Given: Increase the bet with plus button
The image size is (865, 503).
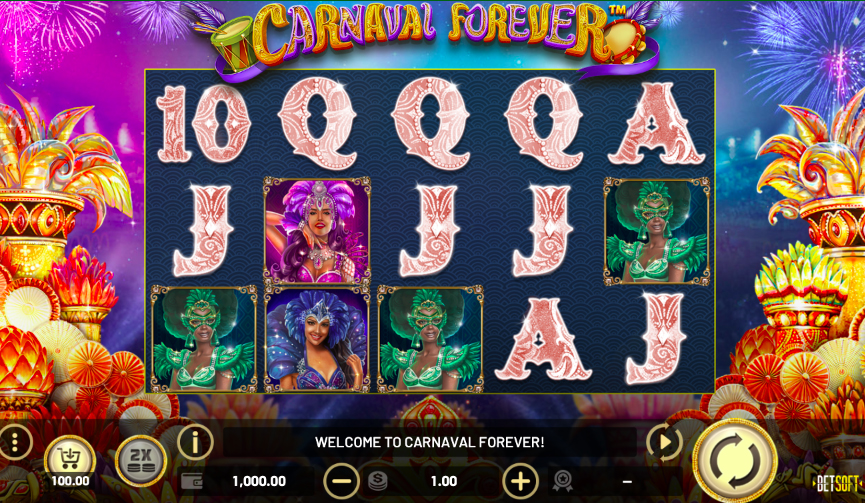Looking at the screenshot, I should (x=520, y=481).
